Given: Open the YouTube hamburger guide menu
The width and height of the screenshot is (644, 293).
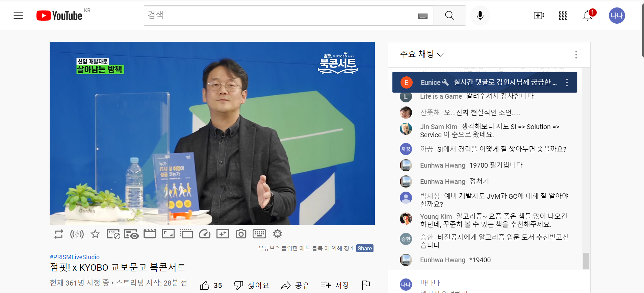Looking at the screenshot, I should (18, 16).
